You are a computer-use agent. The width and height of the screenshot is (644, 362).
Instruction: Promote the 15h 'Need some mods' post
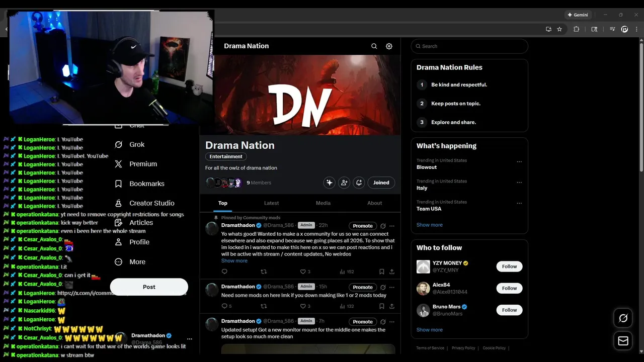pos(363,287)
